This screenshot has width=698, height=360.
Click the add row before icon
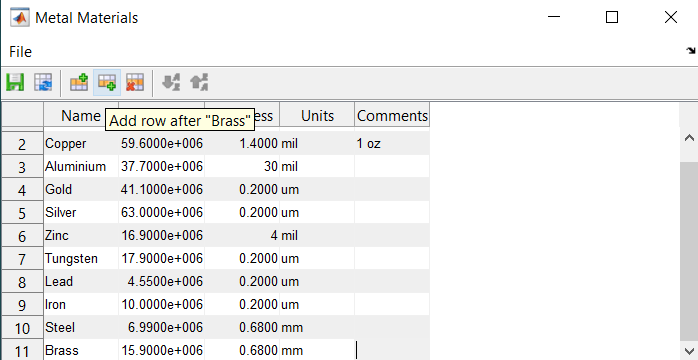(79, 83)
